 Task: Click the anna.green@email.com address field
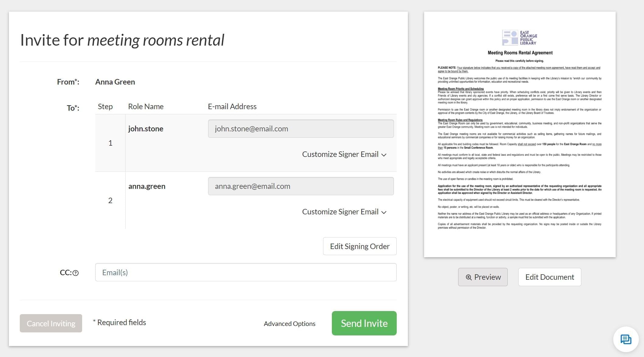click(301, 186)
